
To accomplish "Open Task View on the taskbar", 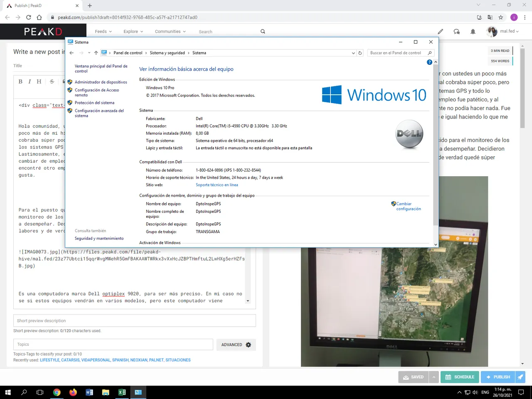I will pyautogui.click(x=40, y=392).
